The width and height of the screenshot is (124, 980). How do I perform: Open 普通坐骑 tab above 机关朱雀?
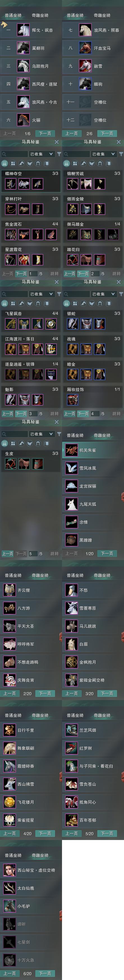click(x=75, y=435)
